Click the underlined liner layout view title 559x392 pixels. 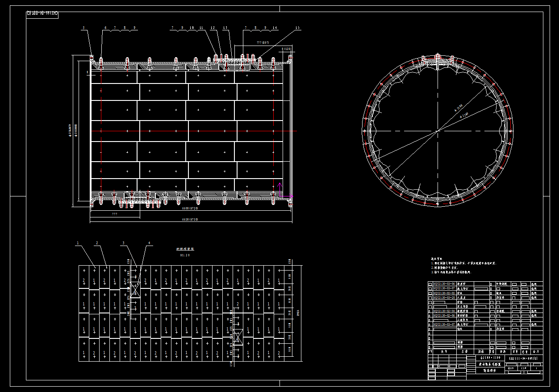(x=185, y=249)
